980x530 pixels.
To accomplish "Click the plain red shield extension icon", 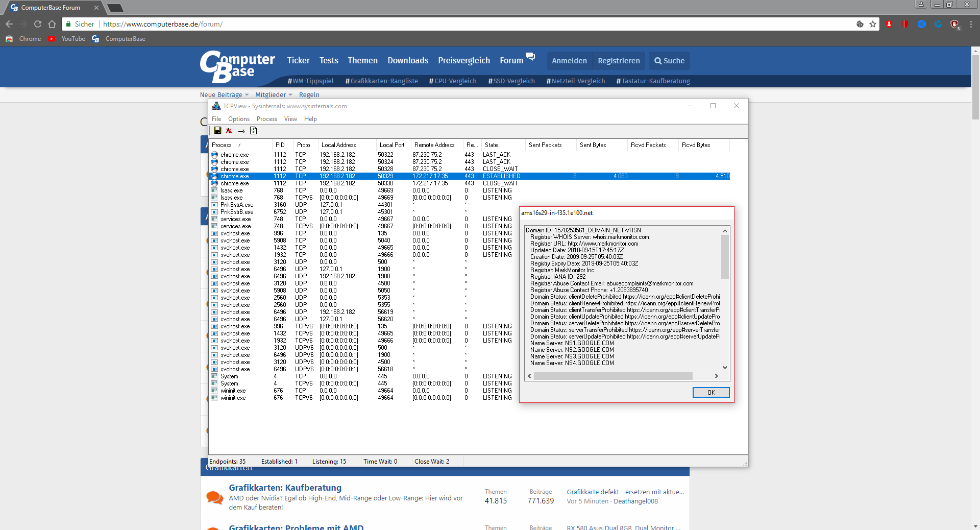I will pos(905,24).
